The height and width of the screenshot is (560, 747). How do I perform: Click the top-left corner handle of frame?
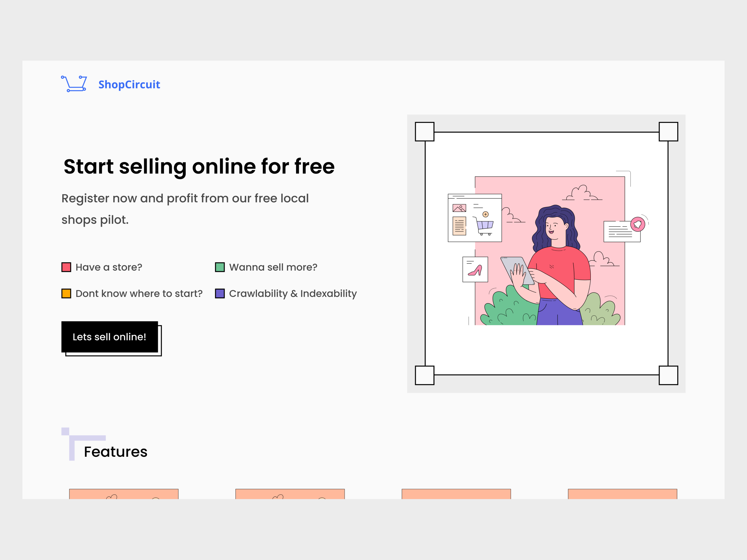click(425, 132)
